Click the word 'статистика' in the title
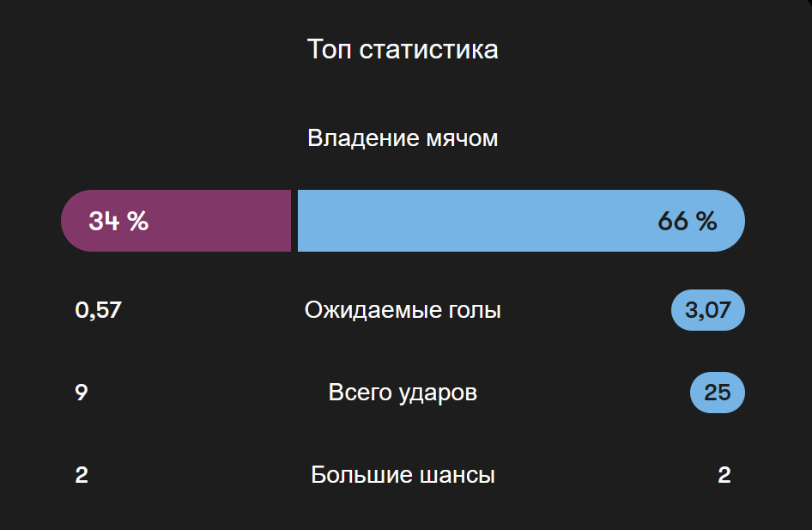Image resolution: width=812 pixels, height=530 pixels. pyautogui.click(x=428, y=50)
